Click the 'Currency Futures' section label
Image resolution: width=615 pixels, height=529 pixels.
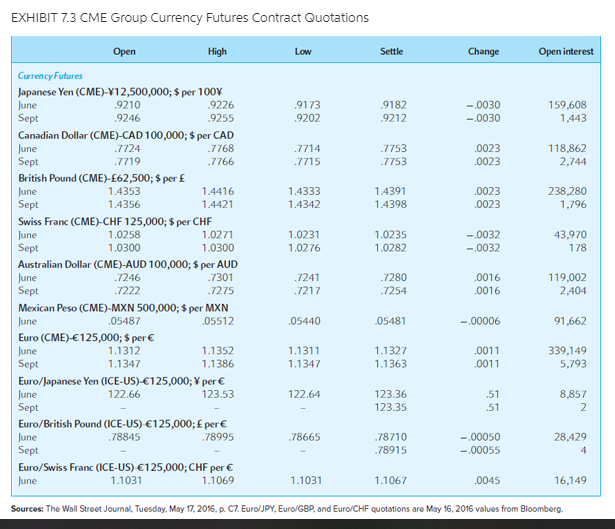point(50,76)
